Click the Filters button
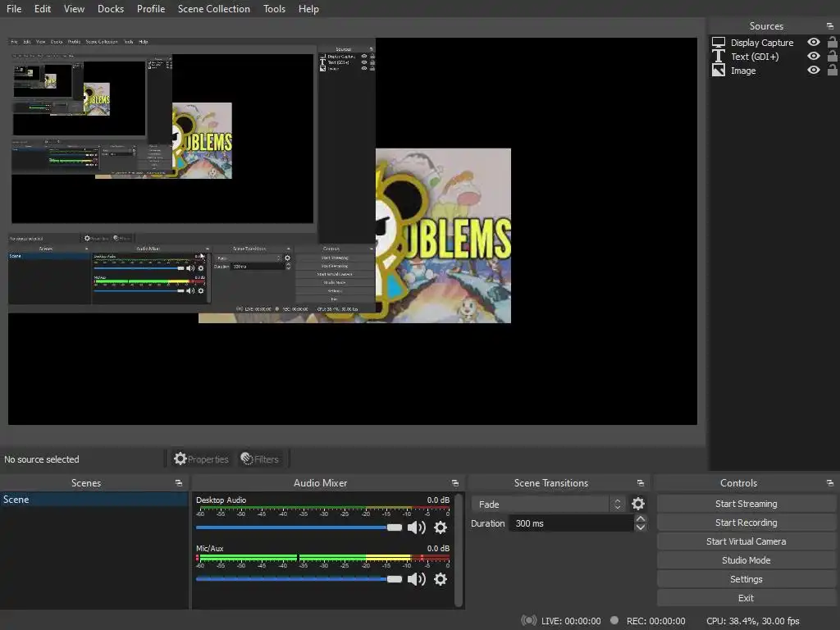840x630 pixels. [x=260, y=459]
